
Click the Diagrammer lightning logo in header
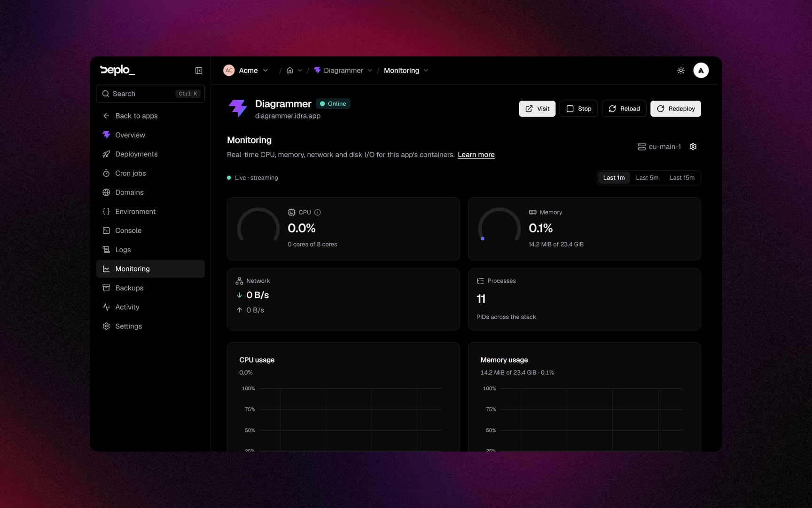tap(238, 108)
